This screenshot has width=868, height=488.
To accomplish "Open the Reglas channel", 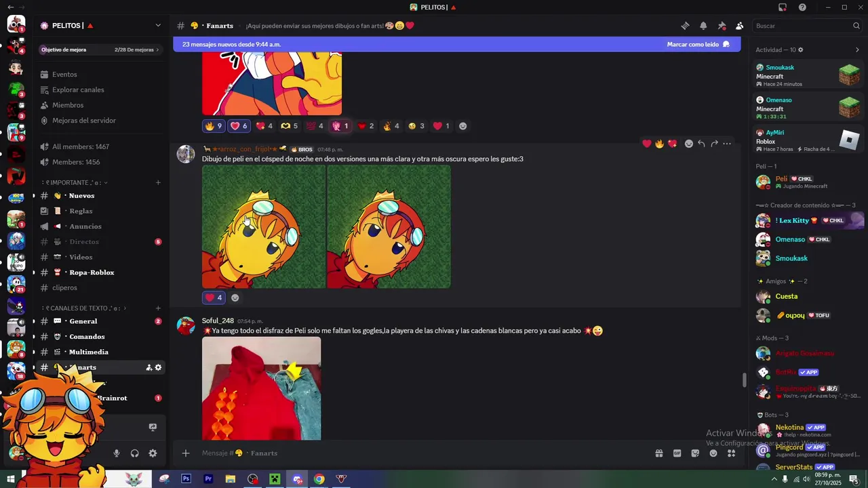I will click(100, 211).
